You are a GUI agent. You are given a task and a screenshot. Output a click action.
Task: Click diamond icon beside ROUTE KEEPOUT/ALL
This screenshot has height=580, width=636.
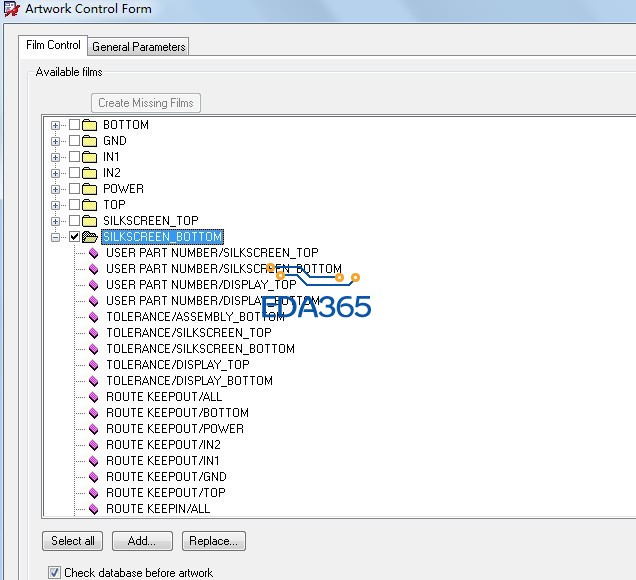click(95, 397)
